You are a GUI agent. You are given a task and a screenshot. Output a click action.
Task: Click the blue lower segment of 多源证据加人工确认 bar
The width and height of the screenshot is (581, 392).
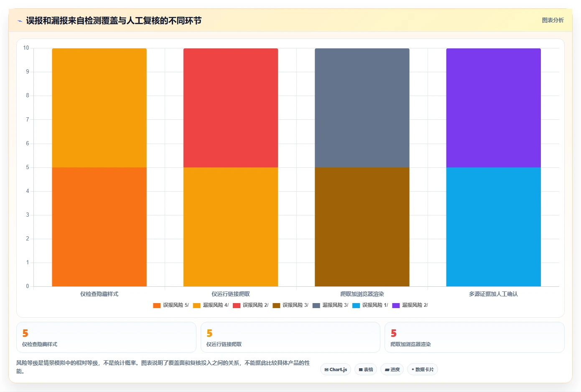click(494, 227)
